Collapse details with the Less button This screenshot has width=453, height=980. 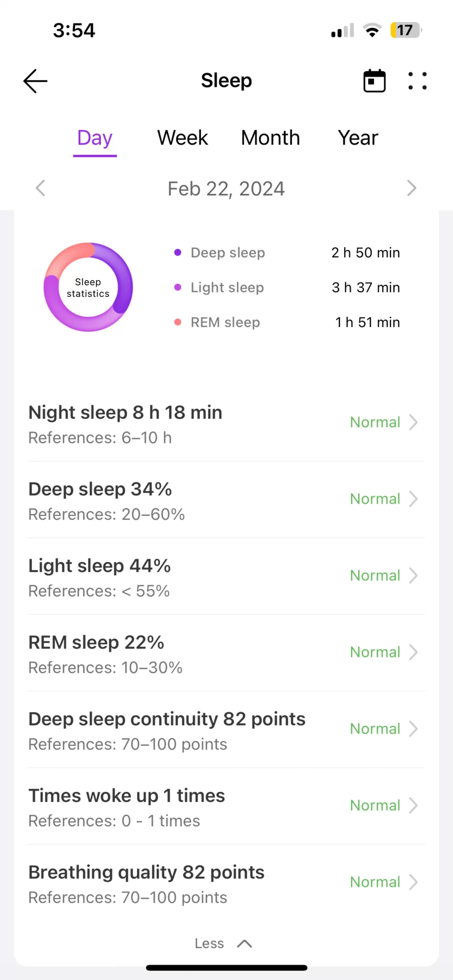coord(223,943)
